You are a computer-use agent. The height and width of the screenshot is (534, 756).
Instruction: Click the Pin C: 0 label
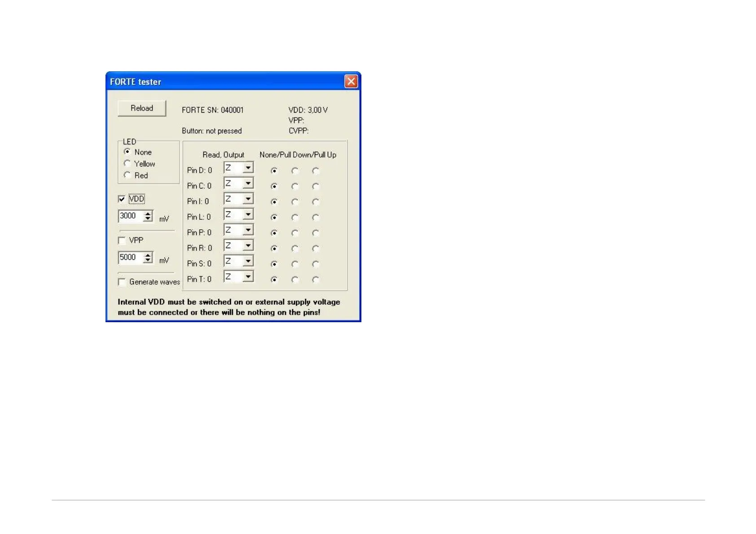click(199, 186)
